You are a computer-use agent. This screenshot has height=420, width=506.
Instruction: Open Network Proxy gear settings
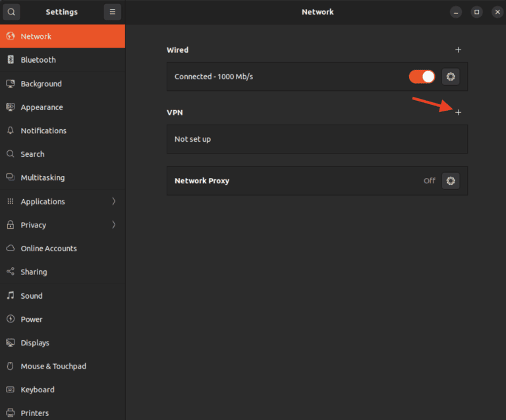451,181
